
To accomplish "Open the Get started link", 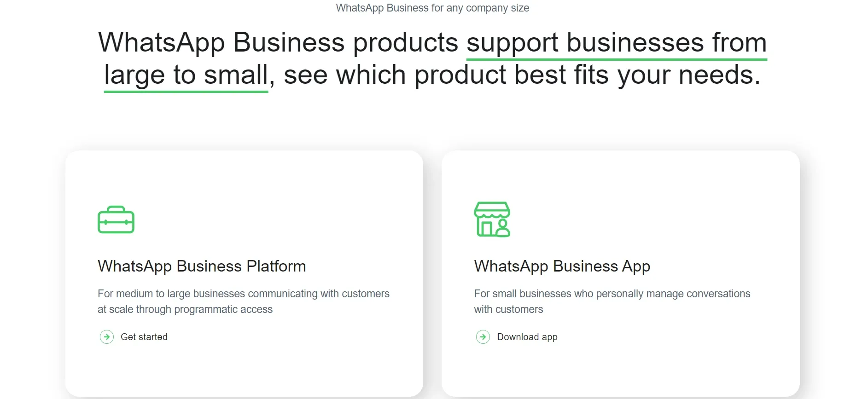I will (x=144, y=337).
